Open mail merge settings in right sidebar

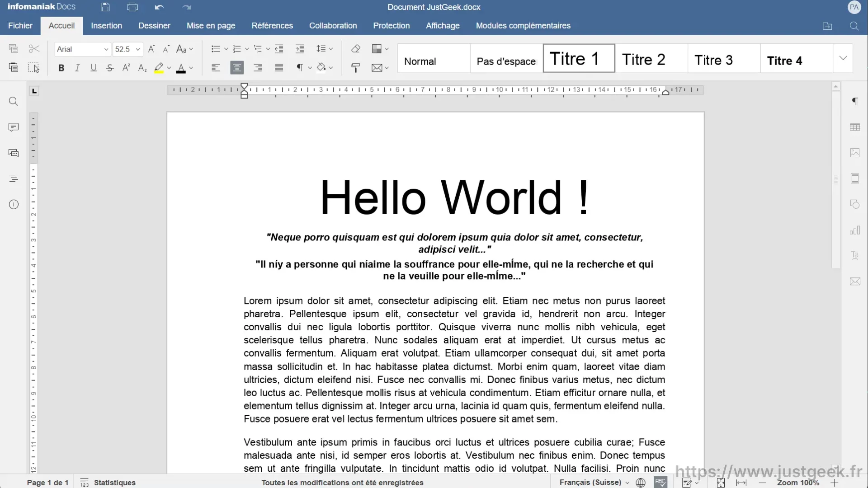tap(855, 282)
